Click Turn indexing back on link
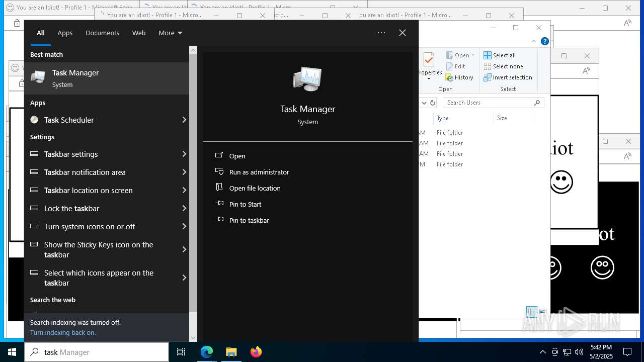Image resolution: width=644 pixels, height=362 pixels. 63,332
